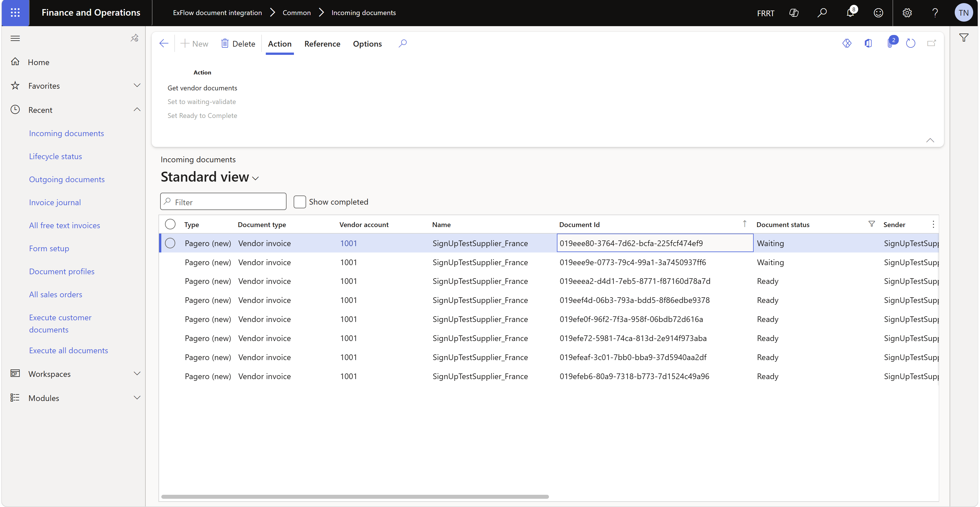Click the Recent clock icon
Image resolution: width=980 pixels, height=507 pixels.
coord(15,110)
